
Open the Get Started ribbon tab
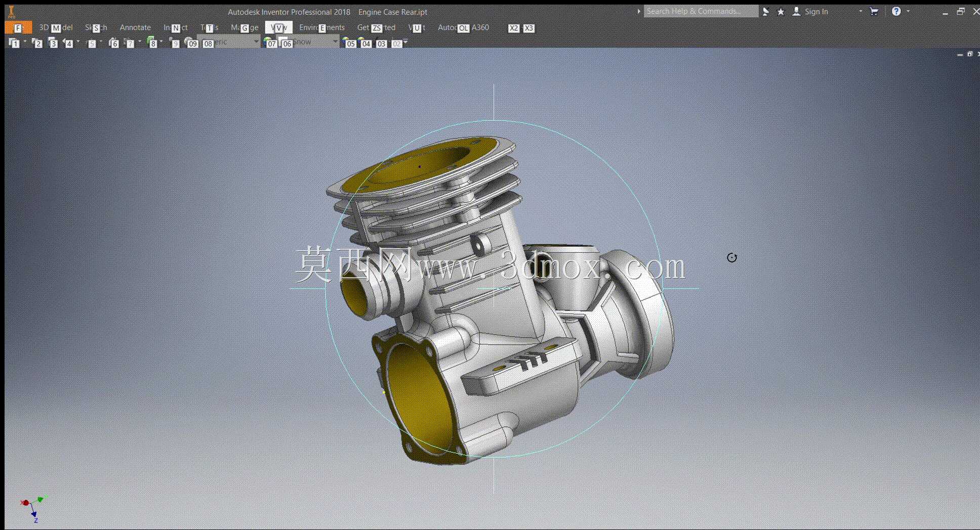[x=376, y=27]
